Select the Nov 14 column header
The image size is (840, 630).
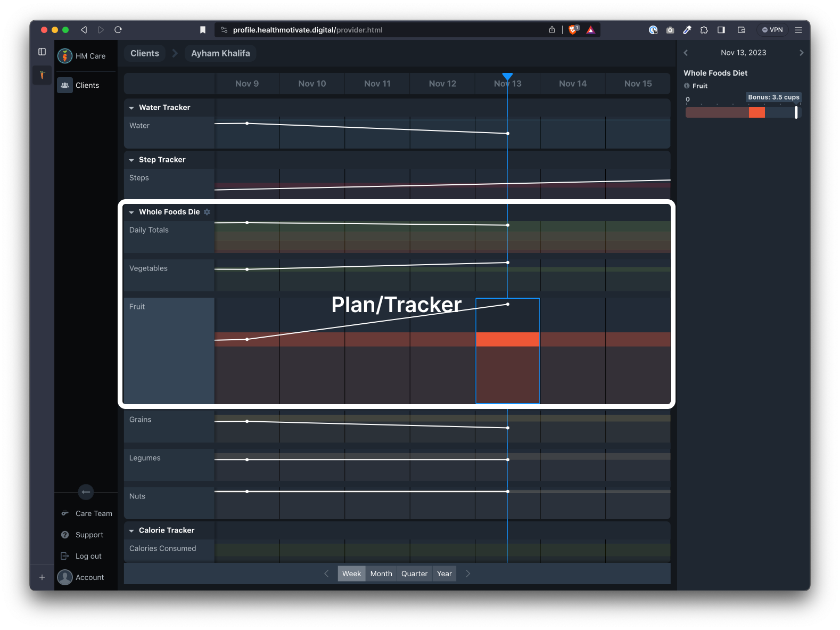[573, 84]
